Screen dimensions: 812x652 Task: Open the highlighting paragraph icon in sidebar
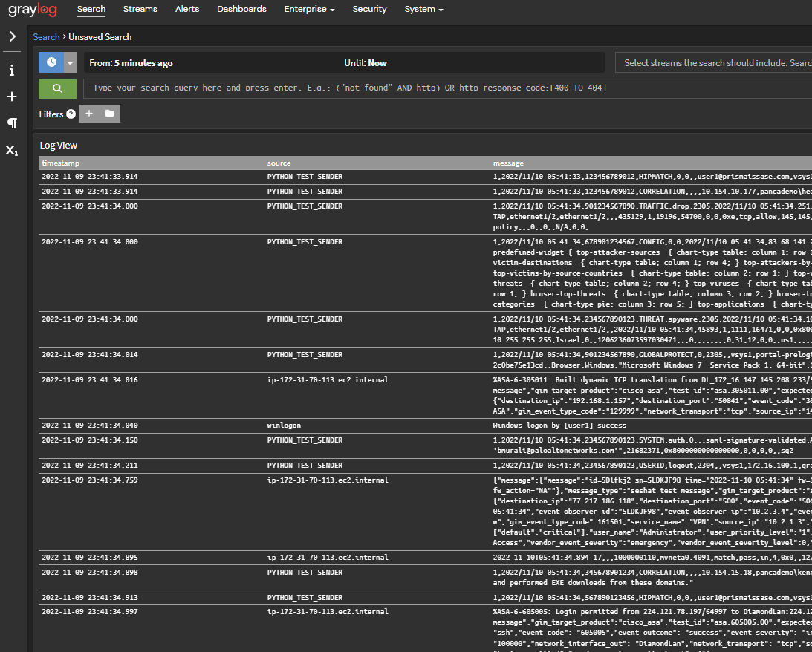(x=12, y=123)
